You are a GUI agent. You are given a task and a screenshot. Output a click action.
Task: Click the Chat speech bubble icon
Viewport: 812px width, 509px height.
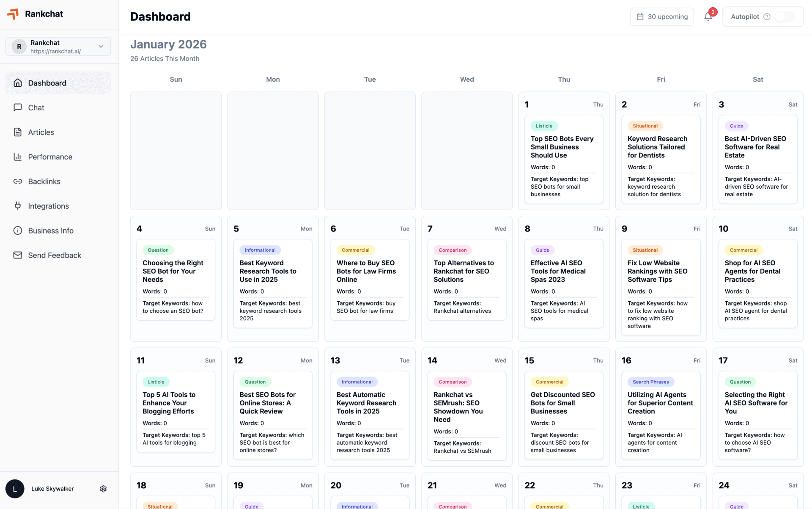click(x=18, y=107)
